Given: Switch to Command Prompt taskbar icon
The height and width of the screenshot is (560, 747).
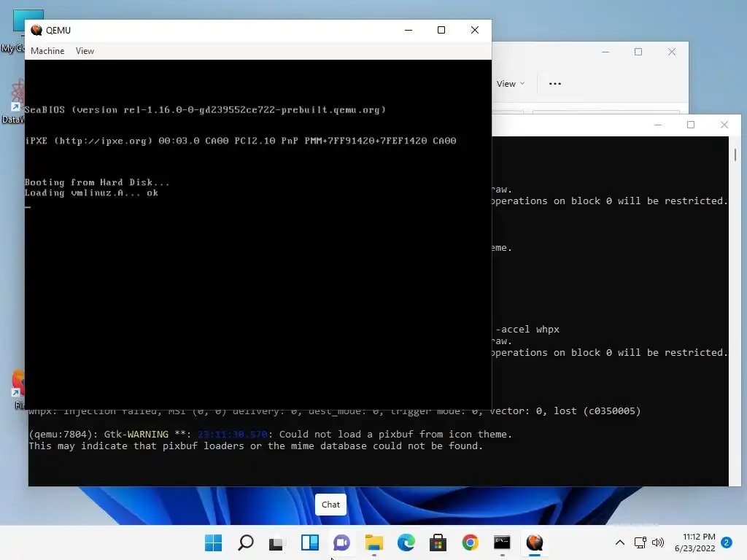Looking at the screenshot, I should coord(502,542).
